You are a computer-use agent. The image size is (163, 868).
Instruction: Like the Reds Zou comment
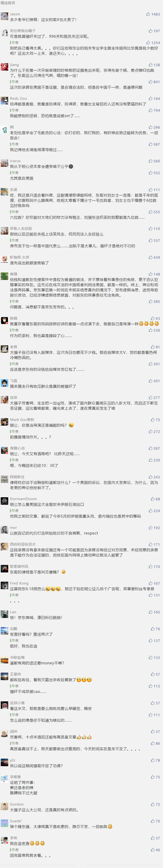(x=151, y=98)
